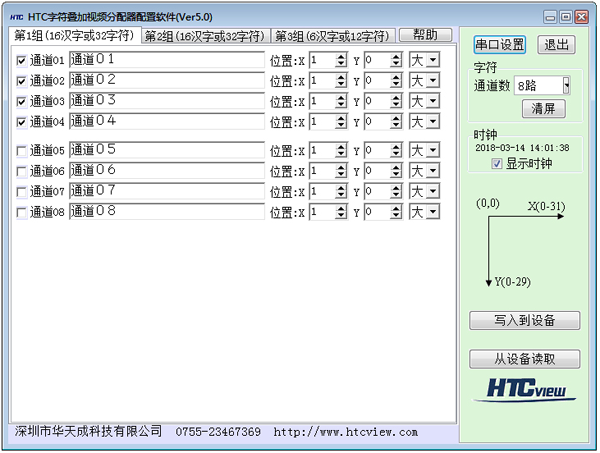Click the http://www.htcview.com text
600x453 pixels.
click(346, 432)
